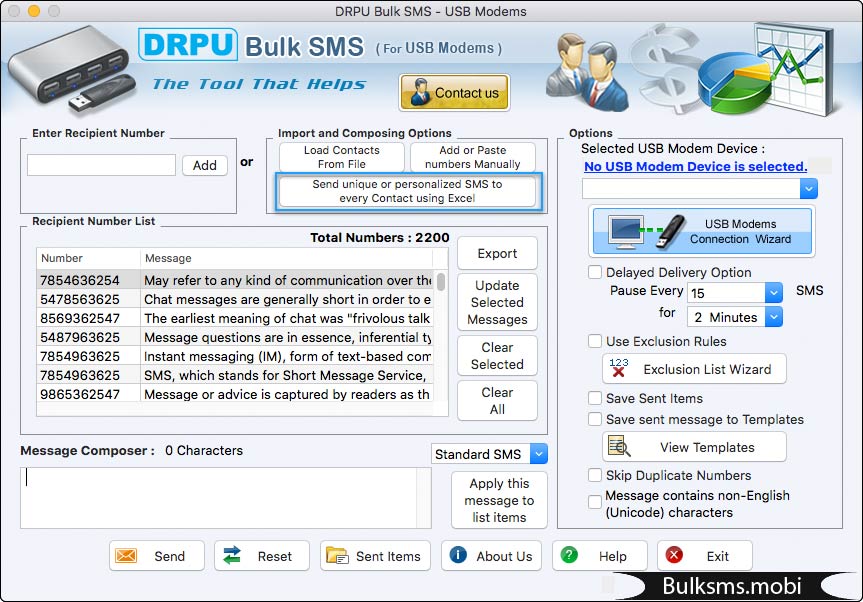Viewport: 863px width, 602px height.
Task: Open No USB Modem Device is selected link
Action: click(x=695, y=166)
